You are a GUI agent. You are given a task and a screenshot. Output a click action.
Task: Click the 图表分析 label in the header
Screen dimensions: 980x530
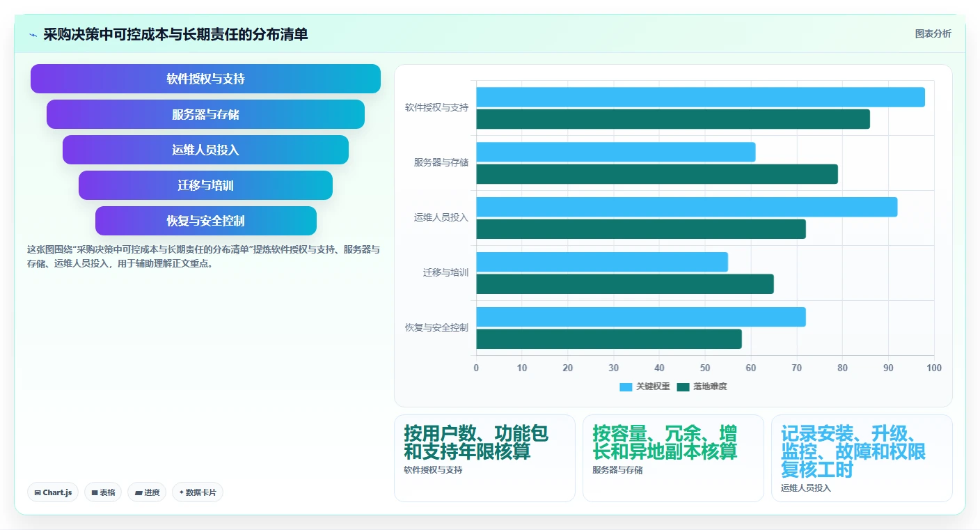click(x=933, y=33)
